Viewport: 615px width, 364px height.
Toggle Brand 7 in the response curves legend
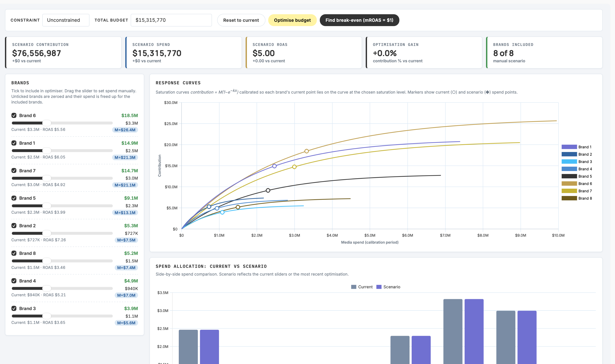576,191
